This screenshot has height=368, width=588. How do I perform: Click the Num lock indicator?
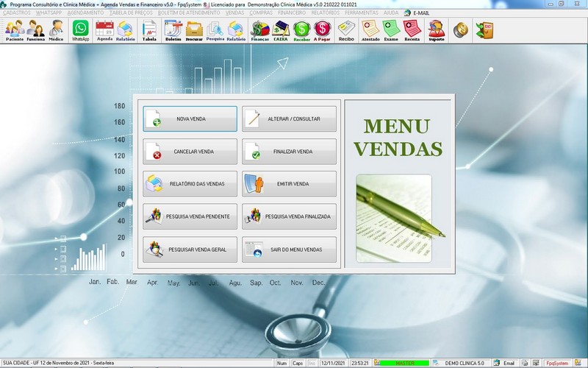click(282, 363)
